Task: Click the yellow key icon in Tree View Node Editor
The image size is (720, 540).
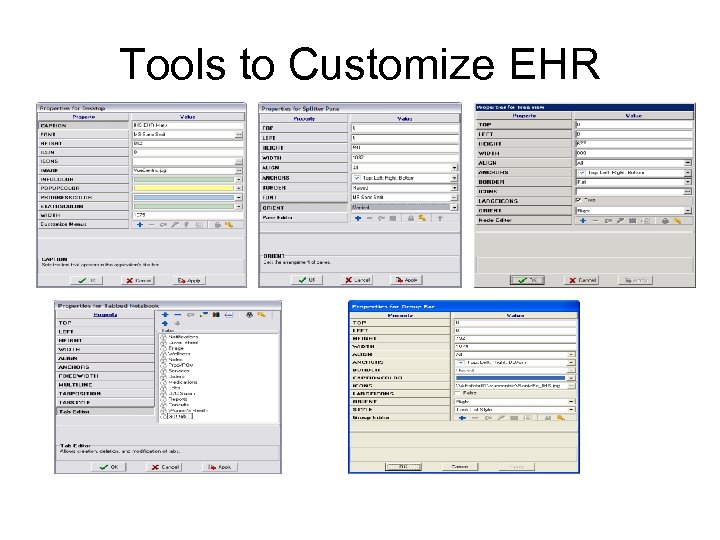Action: tap(678, 221)
